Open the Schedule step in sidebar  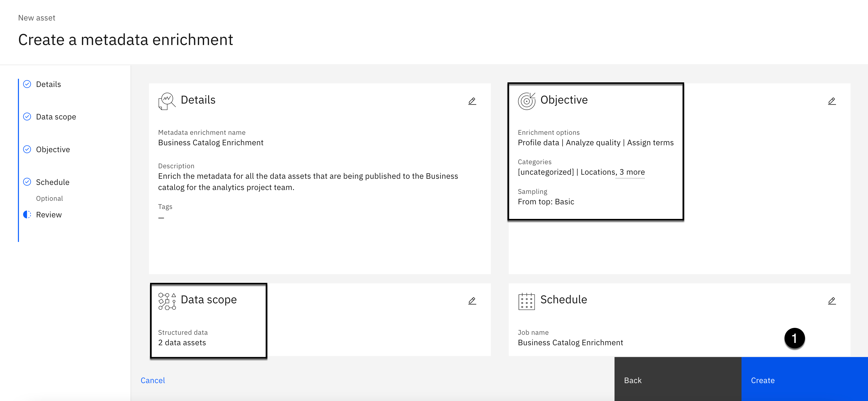[52, 182]
